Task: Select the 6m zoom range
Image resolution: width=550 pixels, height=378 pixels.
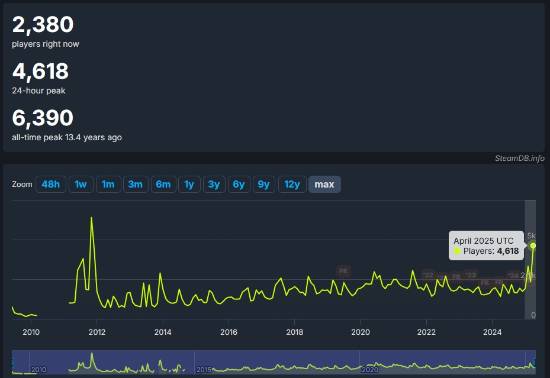Action: pyautogui.click(x=163, y=184)
